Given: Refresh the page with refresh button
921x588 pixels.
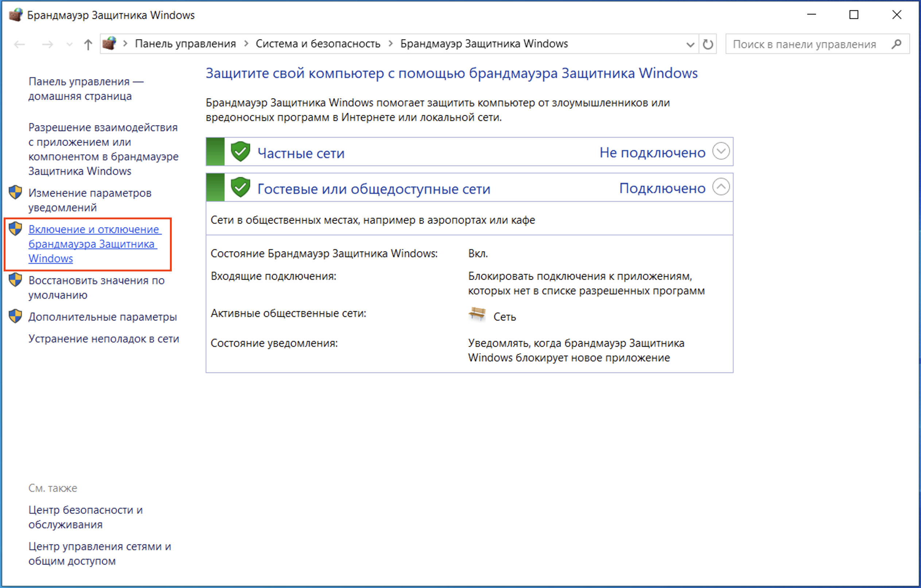Looking at the screenshot, I should [x=708, y=44].
